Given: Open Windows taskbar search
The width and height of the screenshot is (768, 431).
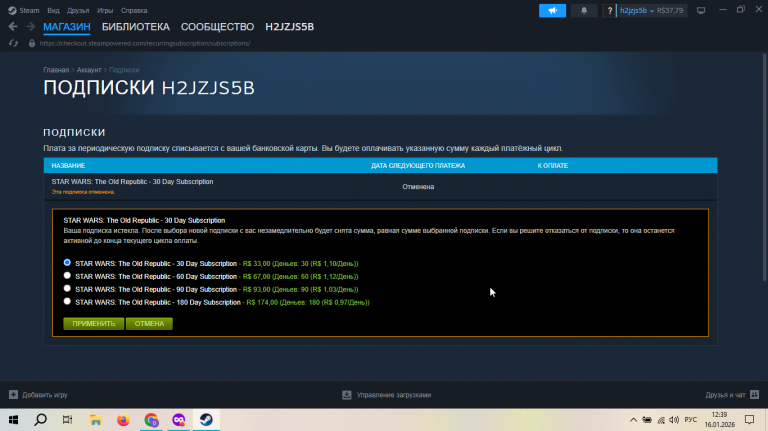Looking at the screenshot, I should click(x=41, y=420).
